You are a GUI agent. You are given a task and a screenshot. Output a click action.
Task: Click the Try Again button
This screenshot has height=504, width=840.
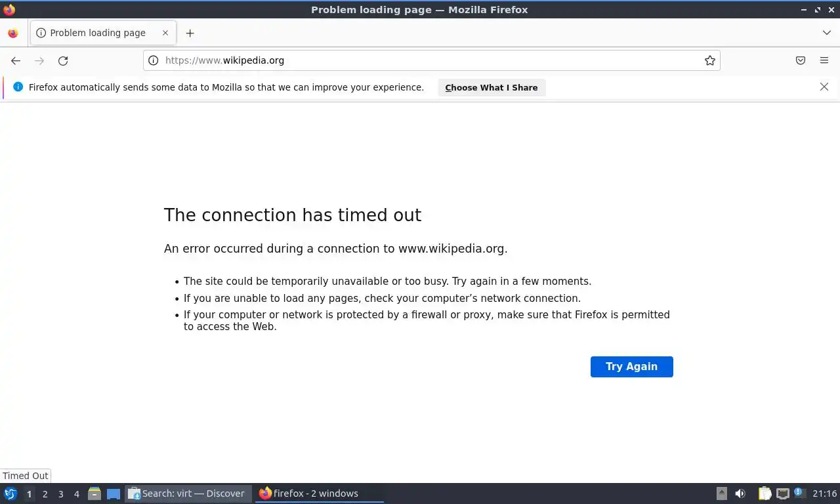632,367
